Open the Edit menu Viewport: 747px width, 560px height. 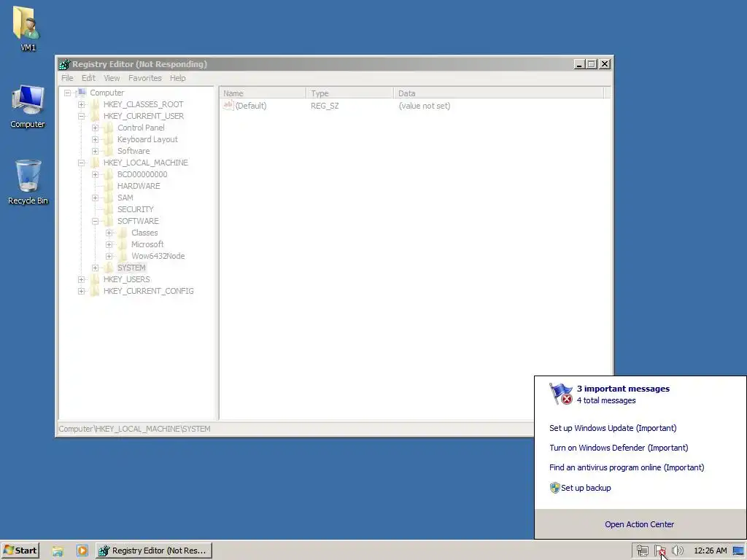tap(88, 78)
